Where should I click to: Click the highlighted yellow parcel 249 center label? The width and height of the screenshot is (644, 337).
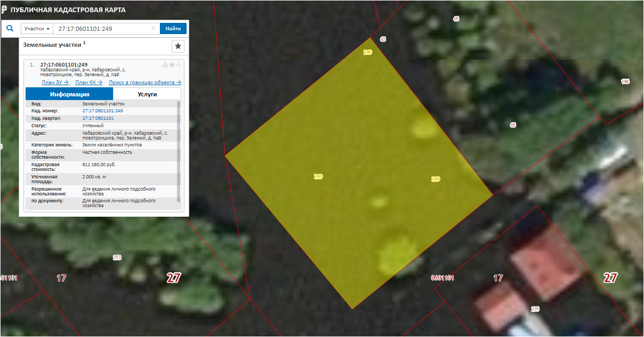pos(318,176)
